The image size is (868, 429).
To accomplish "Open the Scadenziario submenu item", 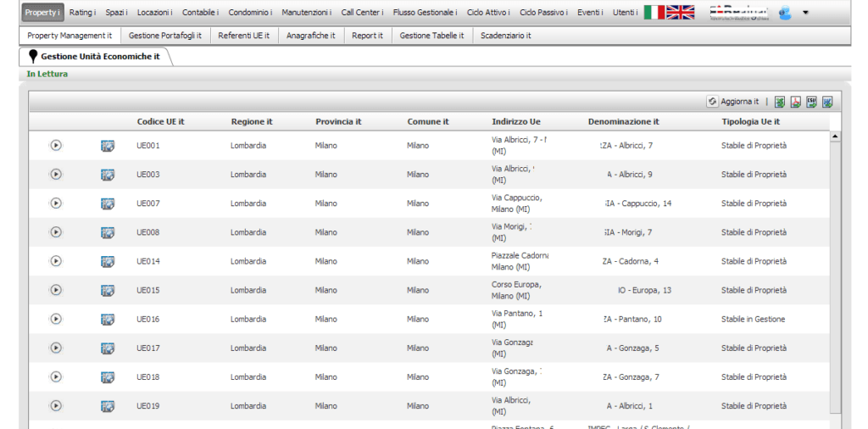I will pyautogui.click(x=505, y=36).
